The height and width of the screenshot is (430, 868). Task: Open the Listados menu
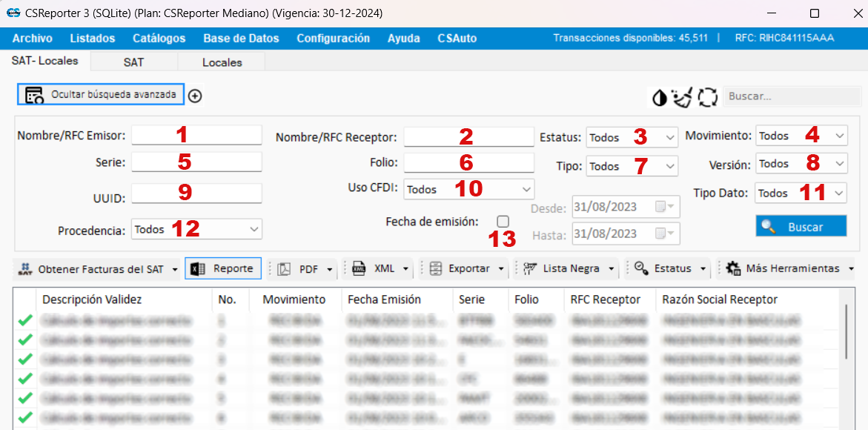(93, 39)
